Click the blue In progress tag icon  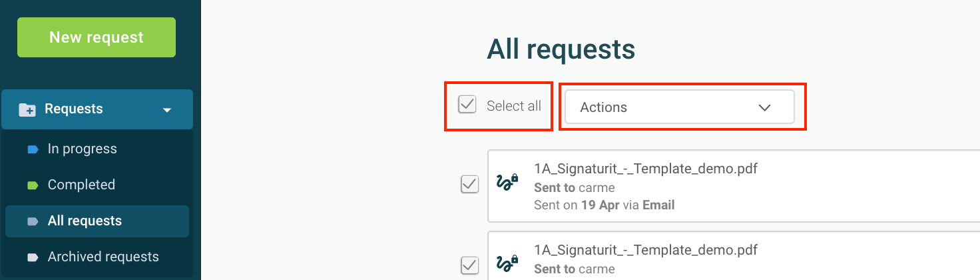coord(33,149)
